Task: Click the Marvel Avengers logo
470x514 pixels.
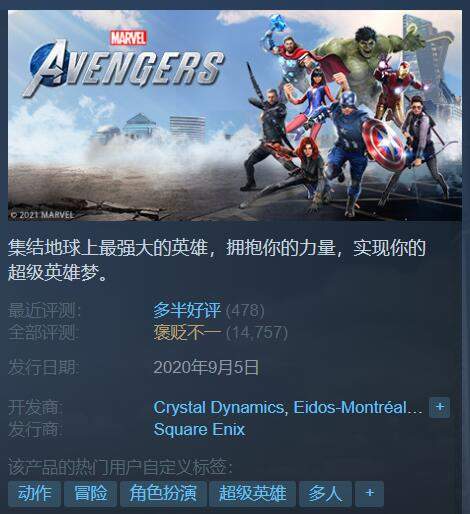Action: click(122, 63)
